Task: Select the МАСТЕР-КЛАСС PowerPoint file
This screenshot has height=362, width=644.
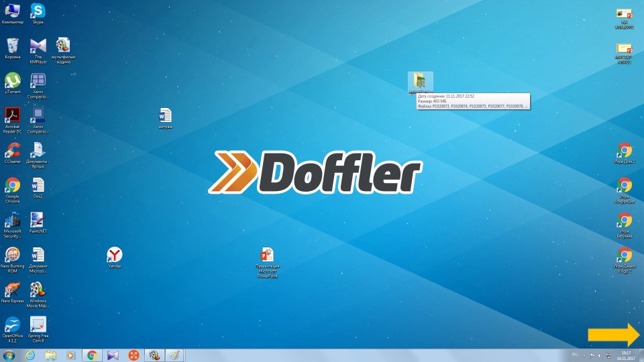Action: point(624,53)
